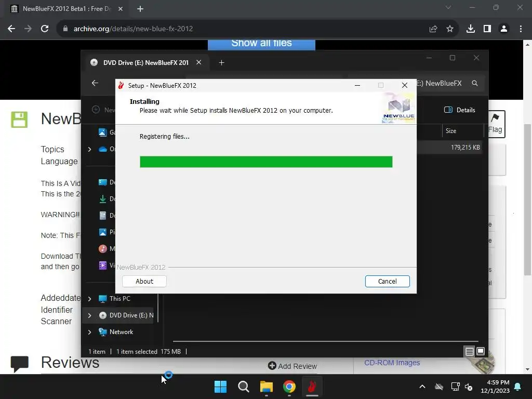This screenshot has height=399, width=532.
Task: Click the Pictures icon in sidebar
Action: point(103,232)
